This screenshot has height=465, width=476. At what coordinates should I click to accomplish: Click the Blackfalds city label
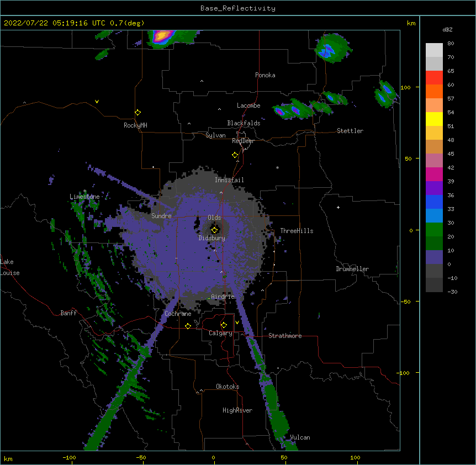(x=244, y=123)
